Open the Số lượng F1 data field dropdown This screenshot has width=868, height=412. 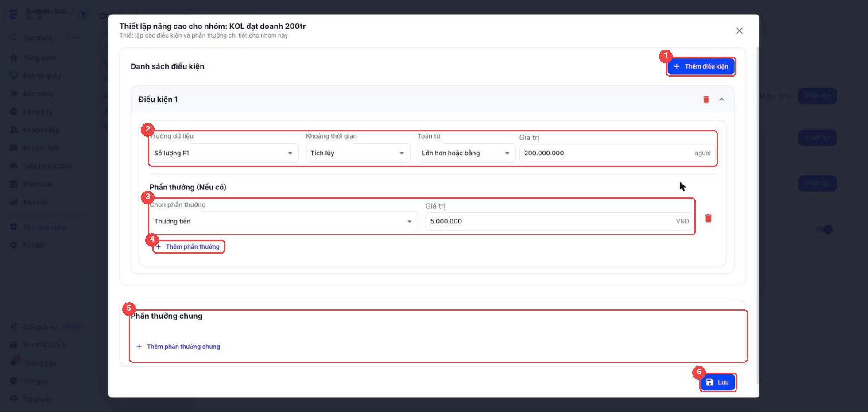[x=224, y=153]
